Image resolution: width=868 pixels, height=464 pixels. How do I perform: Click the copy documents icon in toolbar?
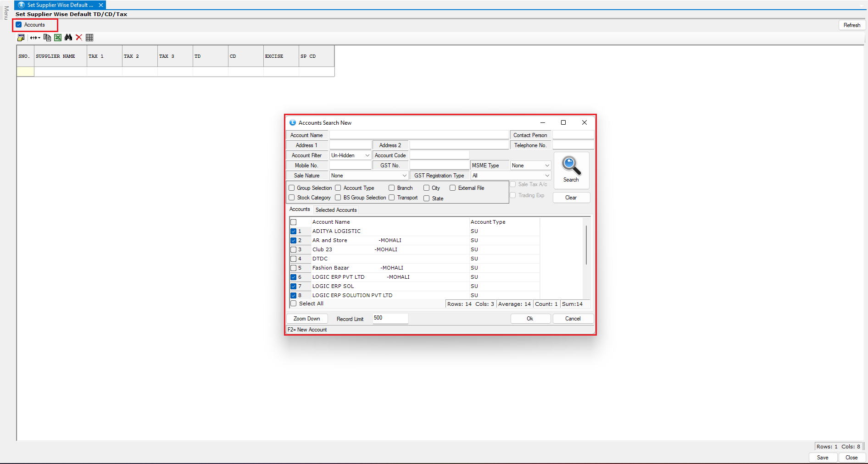[47, 38]
